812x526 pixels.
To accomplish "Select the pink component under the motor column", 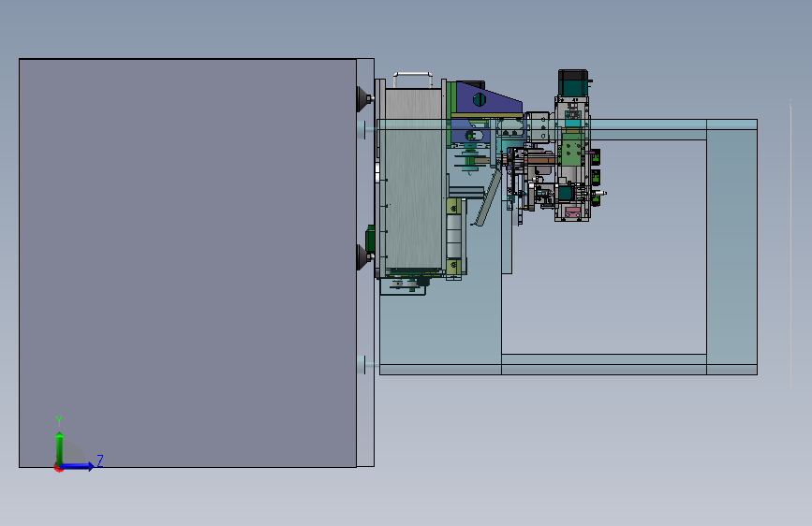I will 572,212.
